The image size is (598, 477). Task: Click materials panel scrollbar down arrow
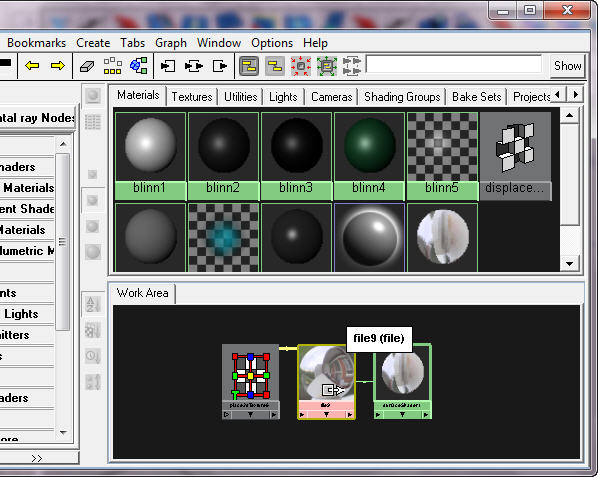(569, 263)
